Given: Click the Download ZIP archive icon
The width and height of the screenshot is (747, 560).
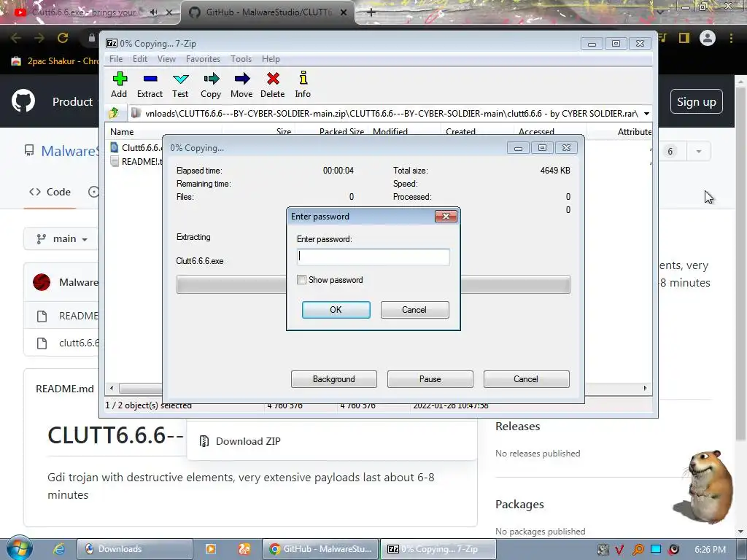Looking at the screenshot, I should point(204,441).
